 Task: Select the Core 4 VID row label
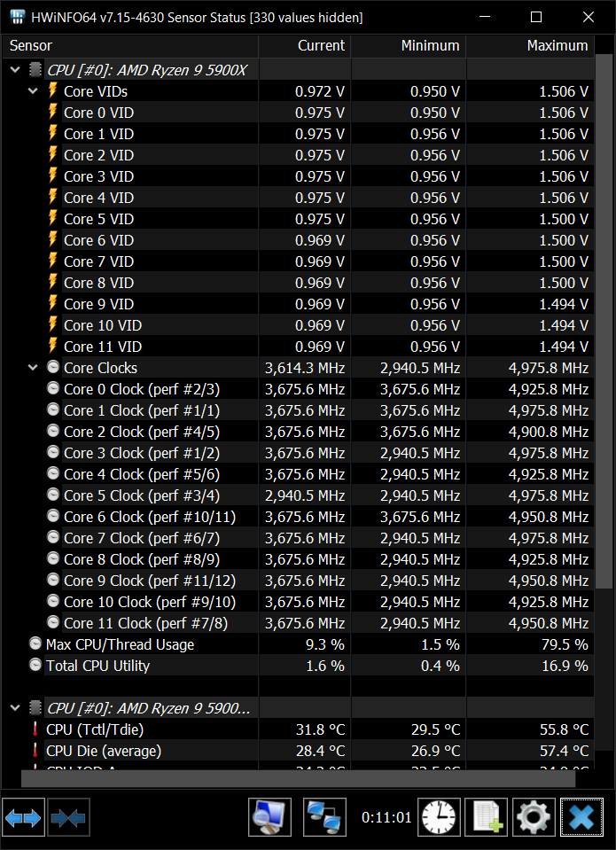coord(98,198)
